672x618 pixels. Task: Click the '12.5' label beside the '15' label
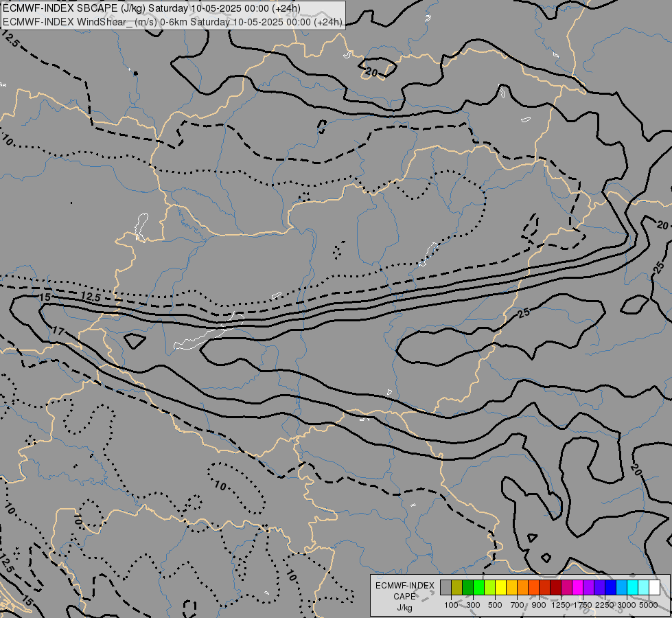click(91, 297)
